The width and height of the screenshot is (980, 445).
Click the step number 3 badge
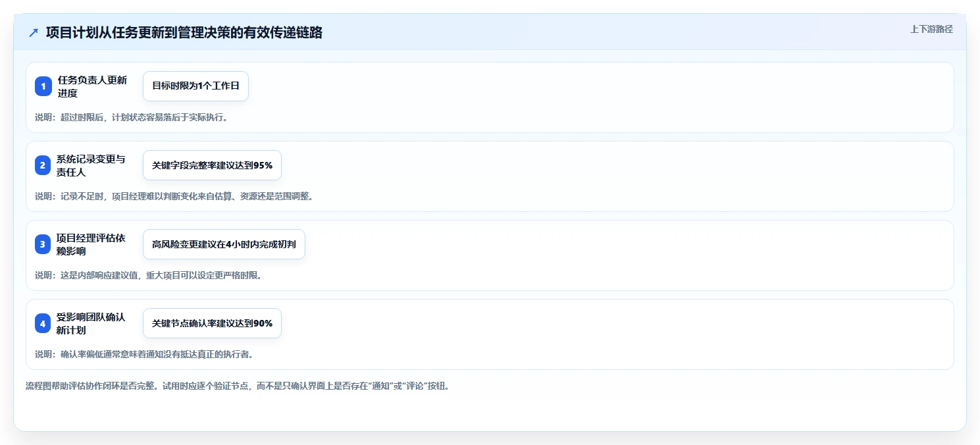coord(43,244)
